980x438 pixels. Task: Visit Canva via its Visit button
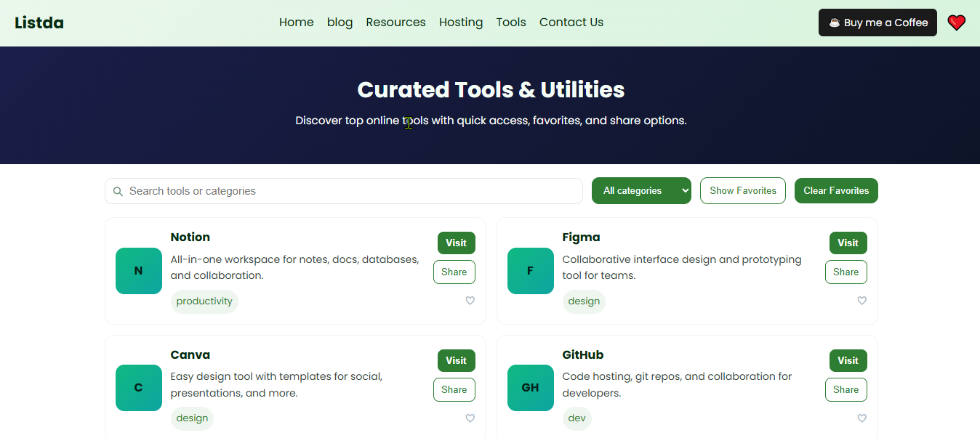point(457,361)
